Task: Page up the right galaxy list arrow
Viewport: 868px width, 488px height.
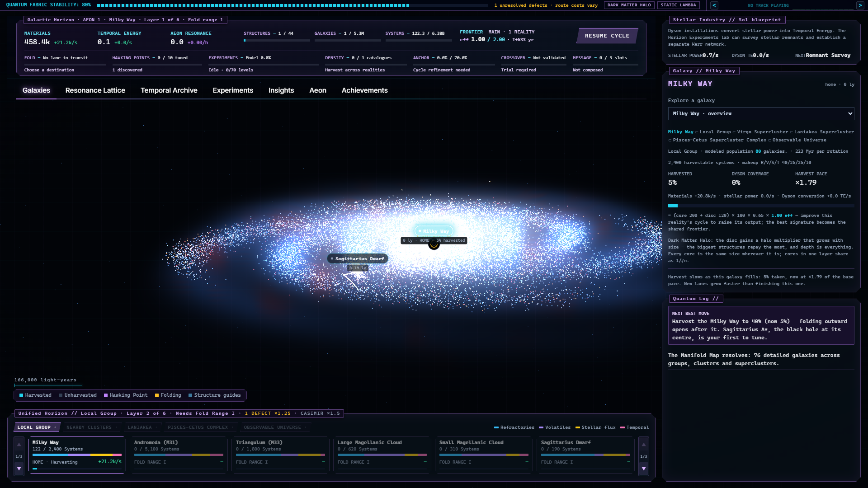Action: [x=644, y=445]
